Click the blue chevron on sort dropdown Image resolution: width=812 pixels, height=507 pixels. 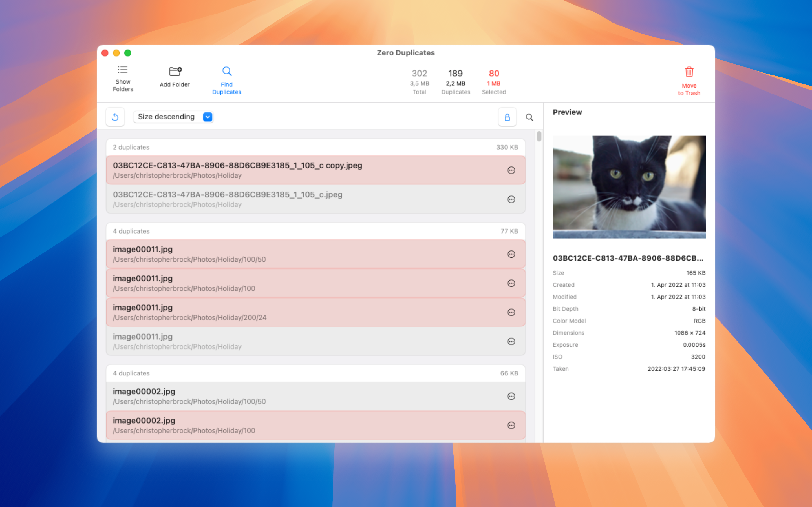coord(208,117)
